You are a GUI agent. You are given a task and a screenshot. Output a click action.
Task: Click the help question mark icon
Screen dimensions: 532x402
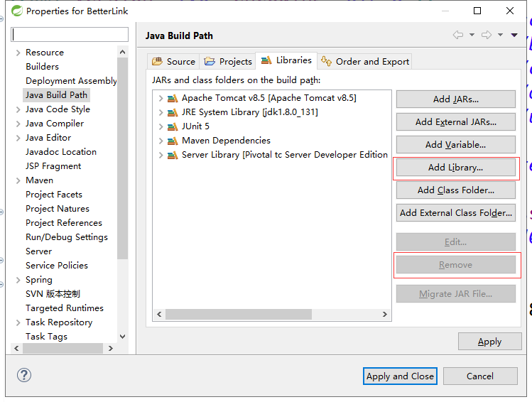(x=24, y=375)
